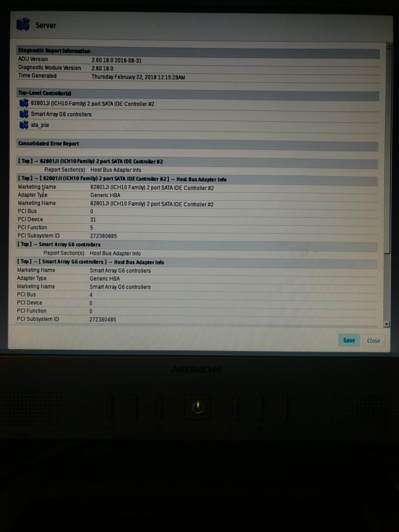Click the SATA IDE Controller #2 icon
Viewport: 399px width, 532px height.
point(24,103)
